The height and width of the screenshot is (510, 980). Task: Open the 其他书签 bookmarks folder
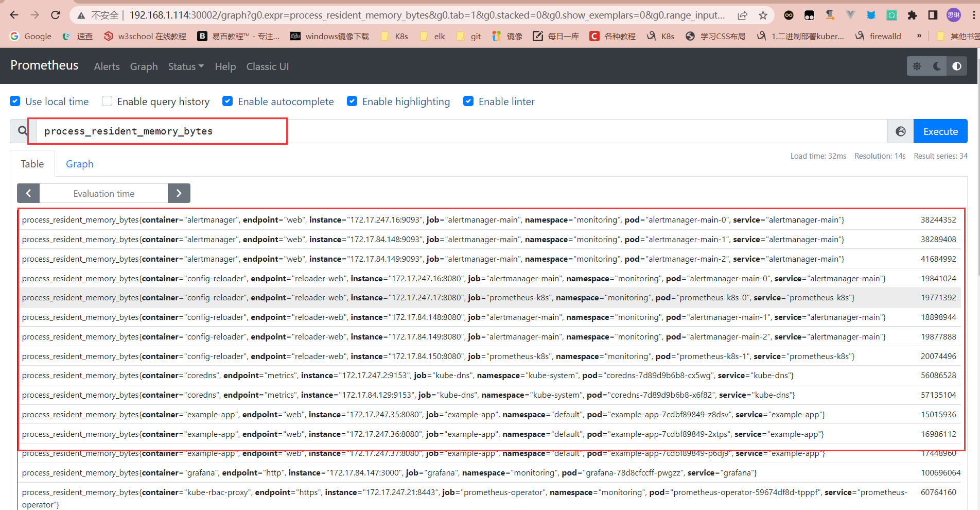[x=958, y=36]
